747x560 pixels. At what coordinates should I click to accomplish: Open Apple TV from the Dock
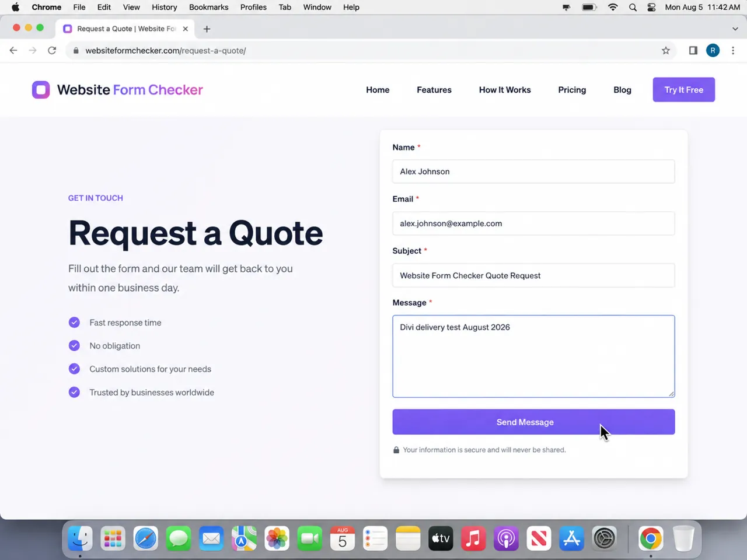click(441, 538)
